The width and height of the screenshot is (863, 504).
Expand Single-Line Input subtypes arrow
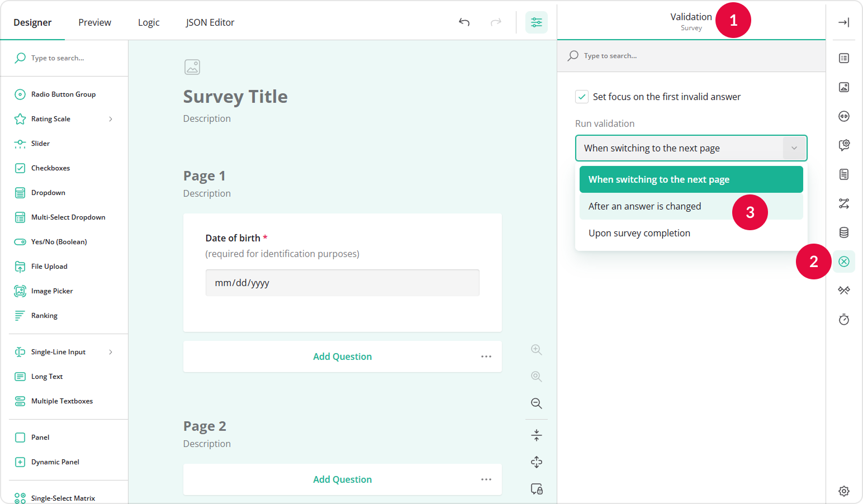click(x=111, y=352)
